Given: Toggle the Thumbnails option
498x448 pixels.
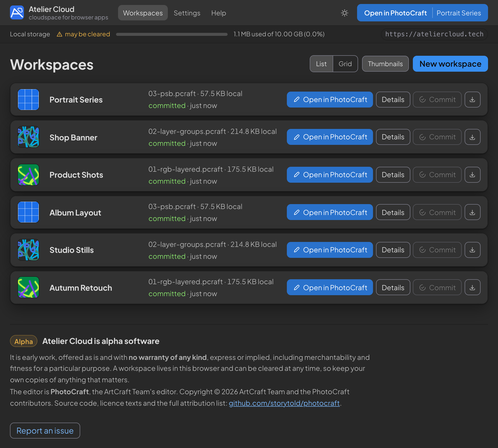Looking at the screenshot, I should coord(385,64).
